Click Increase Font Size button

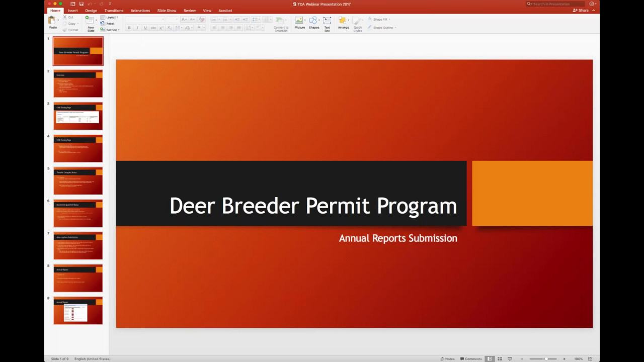pyautogui.click(x=184, y=19)
